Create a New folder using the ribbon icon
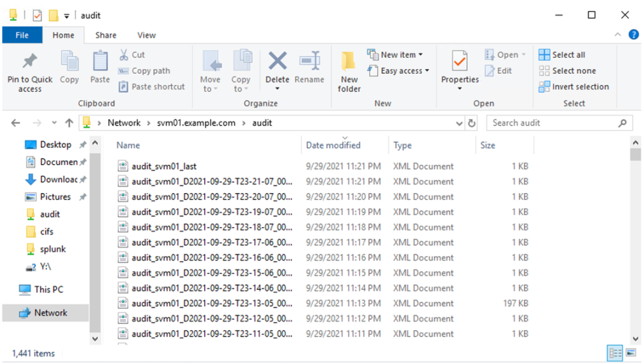Image resolution: width=644 pixels, height=364 pixels. 349,69
